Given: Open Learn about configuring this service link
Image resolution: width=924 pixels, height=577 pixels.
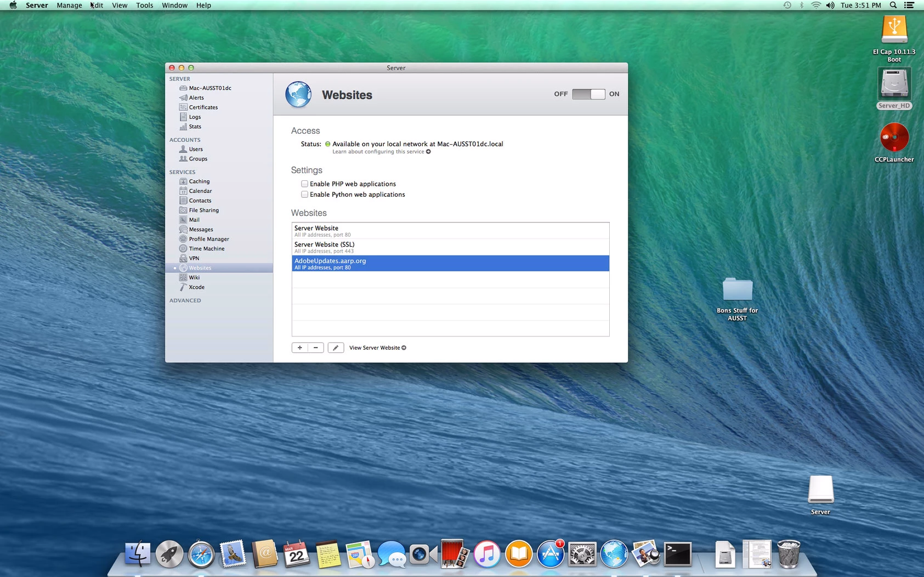Looking at the screenshot, I should pos(381,152).
